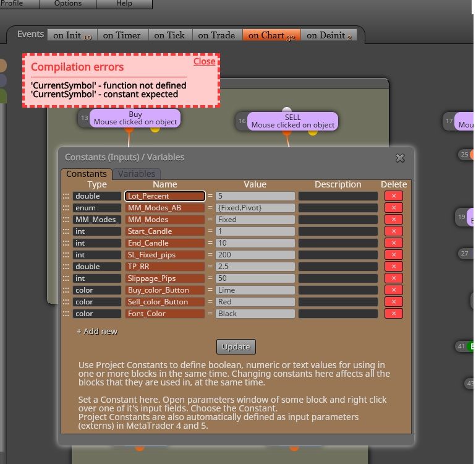Delete the Sell_color_Button constant row

coord(393,302)
